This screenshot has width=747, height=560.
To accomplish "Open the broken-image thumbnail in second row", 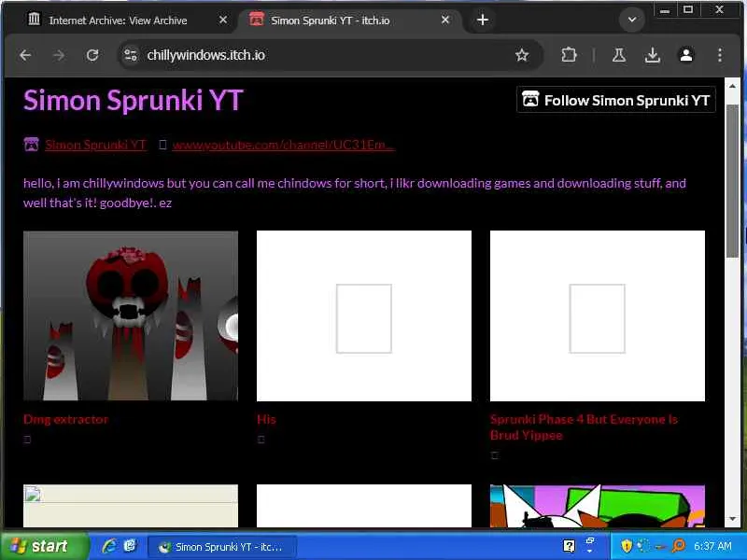I will (131, 506).
